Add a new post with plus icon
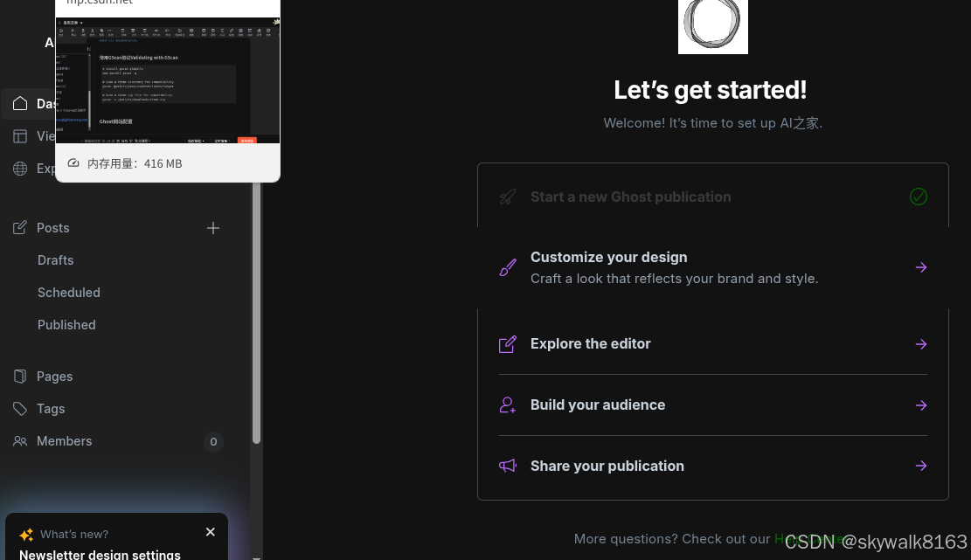The height and width of the screenshot is (560, 971). (213, 228)
